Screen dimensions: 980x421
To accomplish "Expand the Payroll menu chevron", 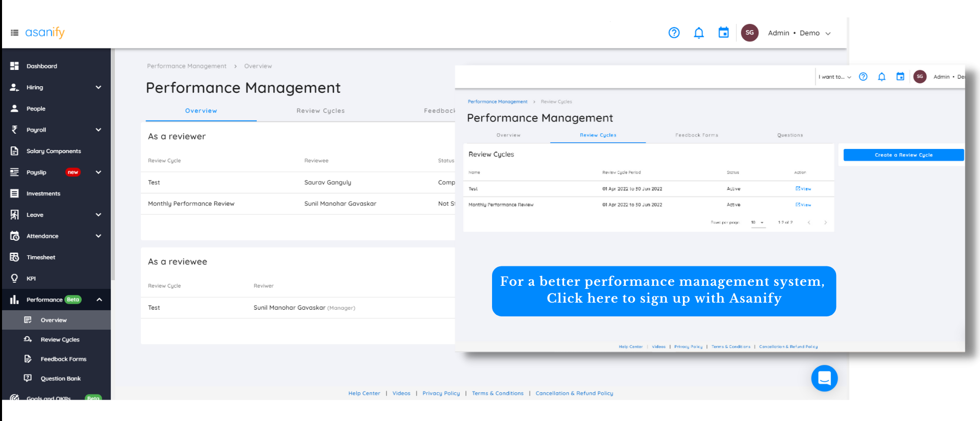I will (99, 130).
